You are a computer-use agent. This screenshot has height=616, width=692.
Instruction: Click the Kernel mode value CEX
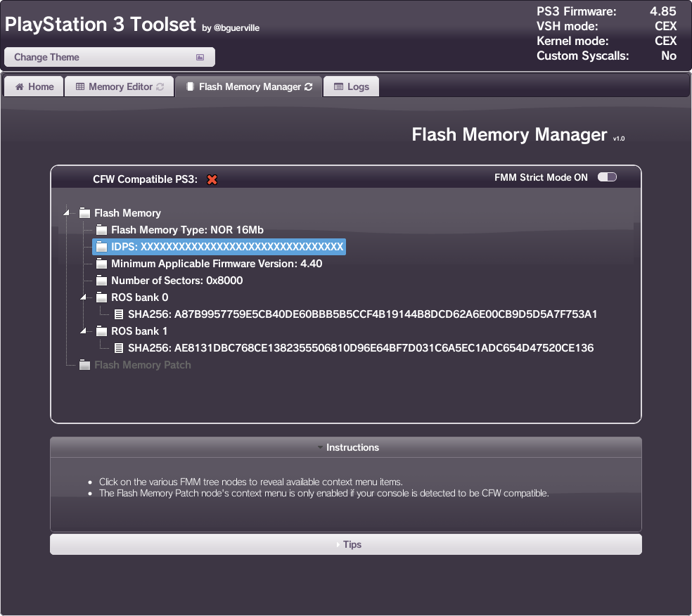pyautogui.click(x=665, y=41)
